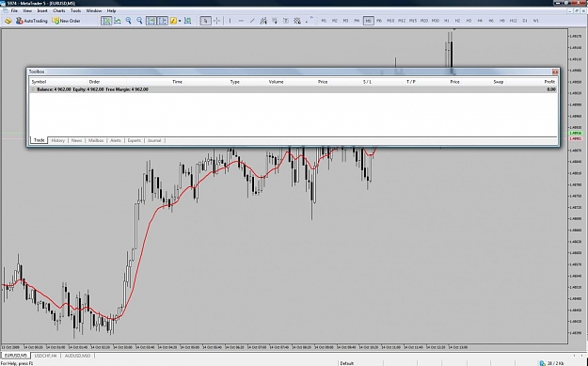Switch to H2 timeframe
This screenshot has height=366, width=588.
pos(457,21)
